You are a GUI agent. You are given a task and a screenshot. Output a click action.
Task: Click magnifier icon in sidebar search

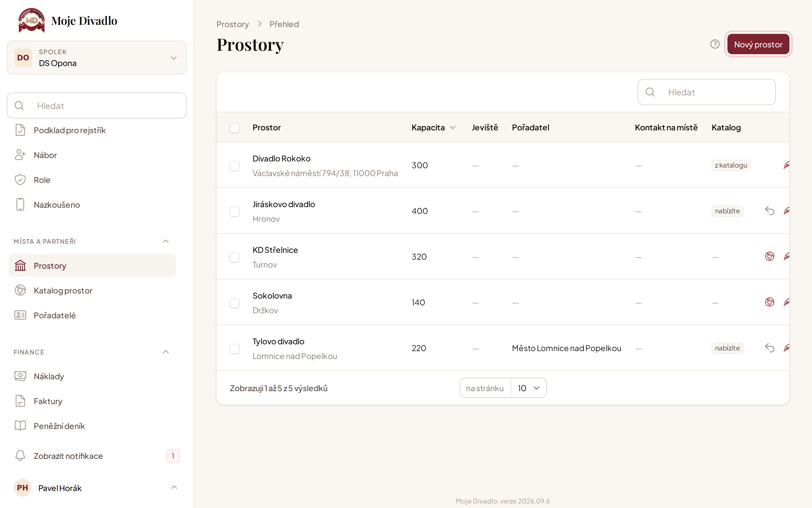19,106
